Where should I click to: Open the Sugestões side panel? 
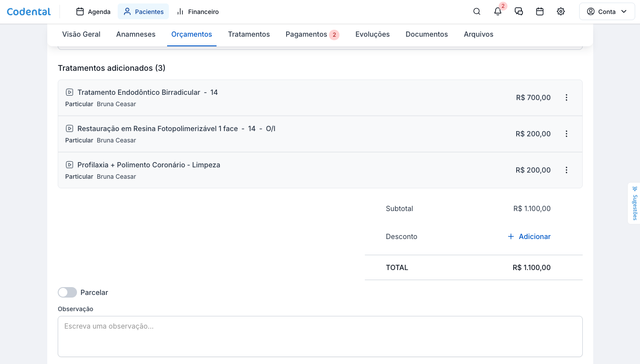point(634,203)
